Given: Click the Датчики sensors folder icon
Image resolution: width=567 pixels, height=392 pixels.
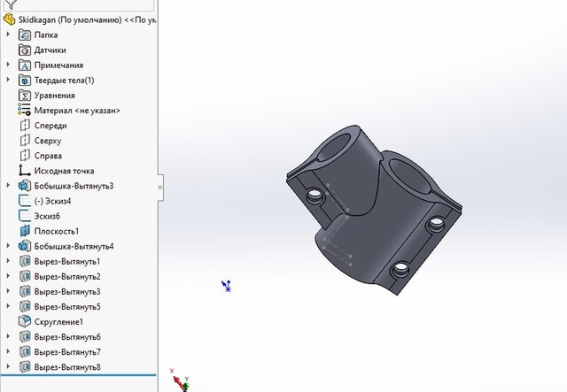Looking at the screenshot, I should (x=25, y=50).
